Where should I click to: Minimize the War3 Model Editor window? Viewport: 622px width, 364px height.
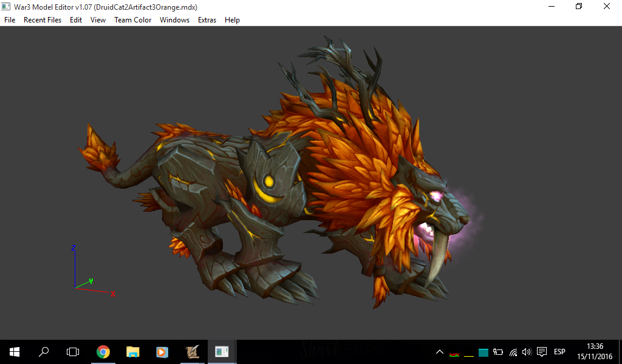point(552,6)
